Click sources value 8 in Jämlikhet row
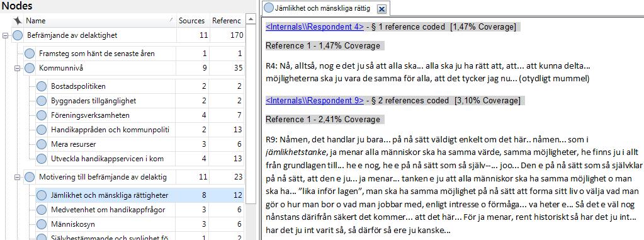The width and height of the screenshot is (644, 240). coord(204,196)
